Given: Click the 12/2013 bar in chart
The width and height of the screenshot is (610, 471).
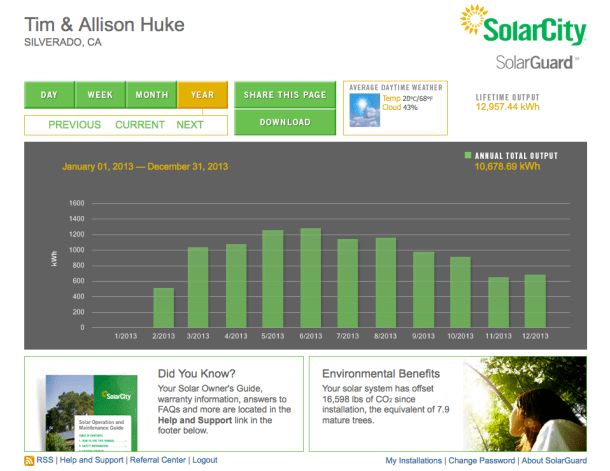Looking at the screenshot, I should pyautogui.click(x=535, y=301).
